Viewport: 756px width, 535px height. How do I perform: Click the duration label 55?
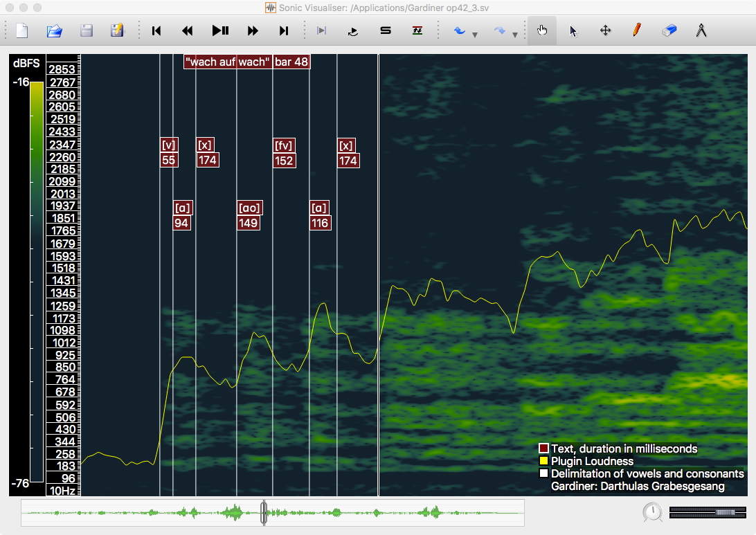pyautogui.click(x=169, y=160)
